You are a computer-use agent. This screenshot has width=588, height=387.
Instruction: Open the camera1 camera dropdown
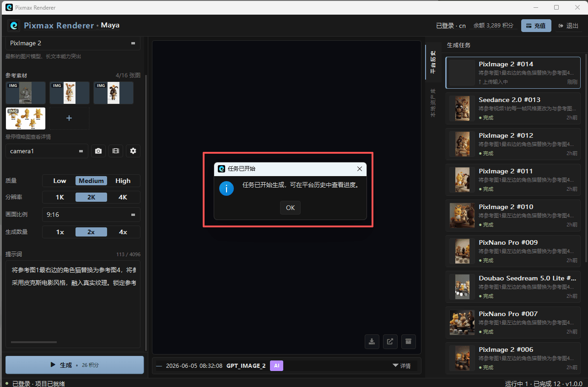click(47, 151)
